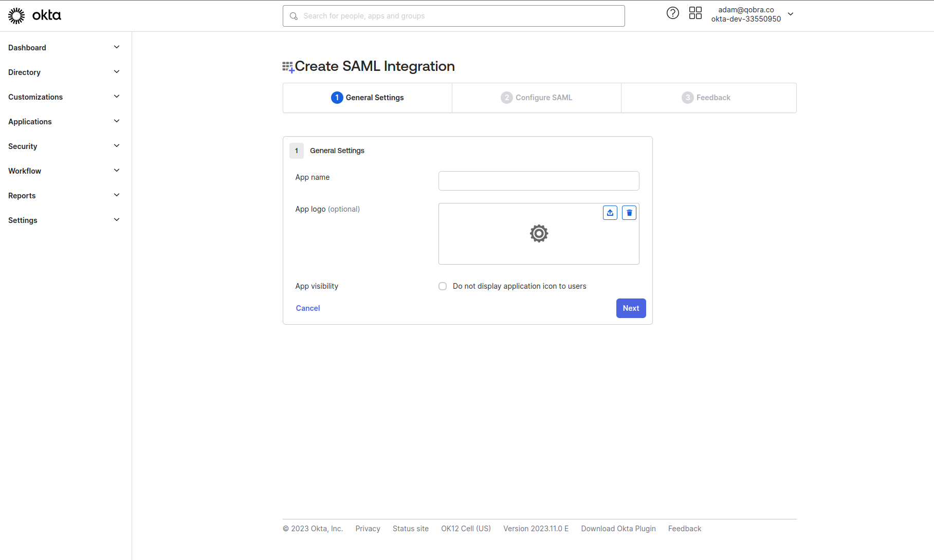This screenshot has height=560, width=934.
Task: Click the Okta logo in header
Action: pos(34,15)
